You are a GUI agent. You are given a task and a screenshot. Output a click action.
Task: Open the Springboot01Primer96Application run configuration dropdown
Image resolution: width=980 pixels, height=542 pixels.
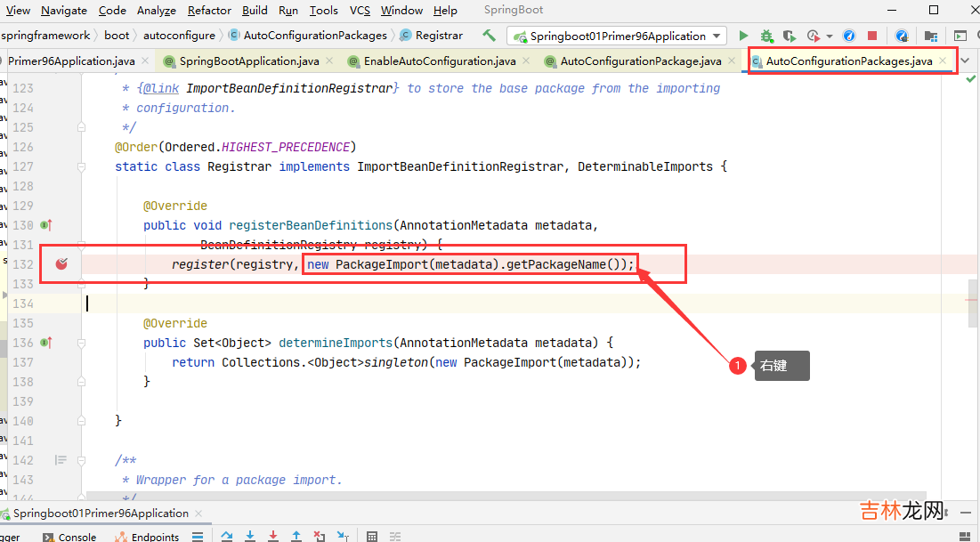click(x=618, y=36)
